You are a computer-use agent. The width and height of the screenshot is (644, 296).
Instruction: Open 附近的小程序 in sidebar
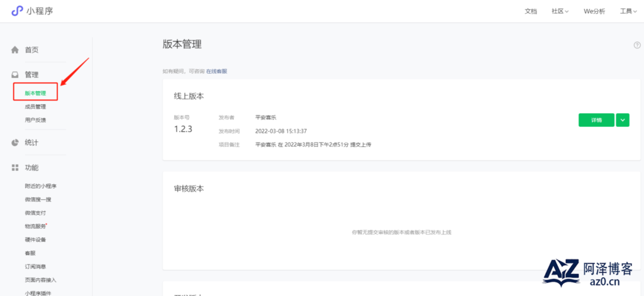41,186
